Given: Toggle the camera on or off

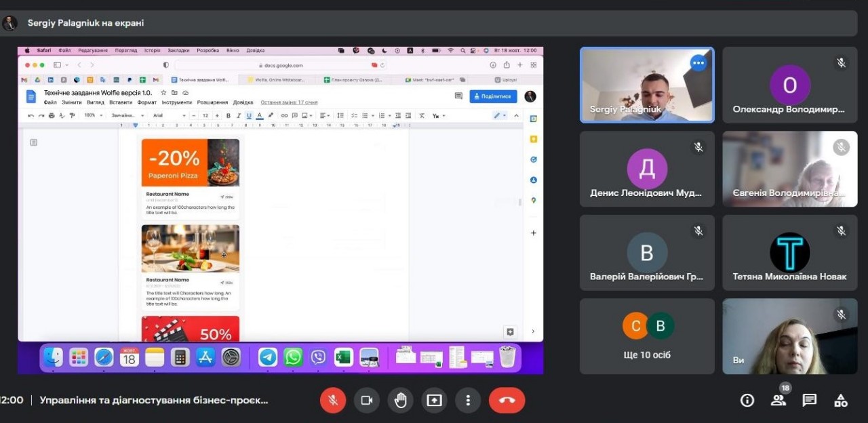Looking at the screenshot, I should (x=367, y=400).
